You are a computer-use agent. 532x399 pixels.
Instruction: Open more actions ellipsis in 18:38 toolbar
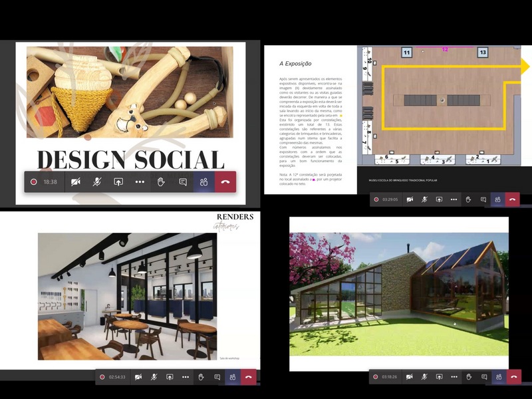coord(140,182)
